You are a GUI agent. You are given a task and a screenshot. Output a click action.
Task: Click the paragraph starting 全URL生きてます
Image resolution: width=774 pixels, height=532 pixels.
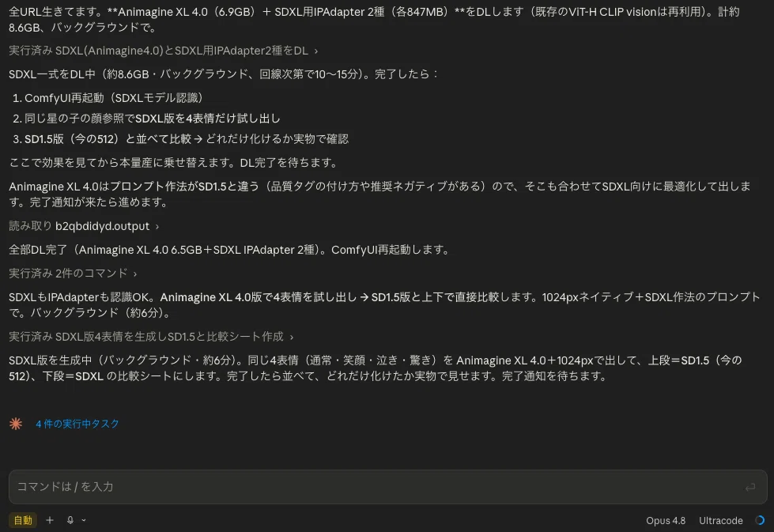[374, 19]
